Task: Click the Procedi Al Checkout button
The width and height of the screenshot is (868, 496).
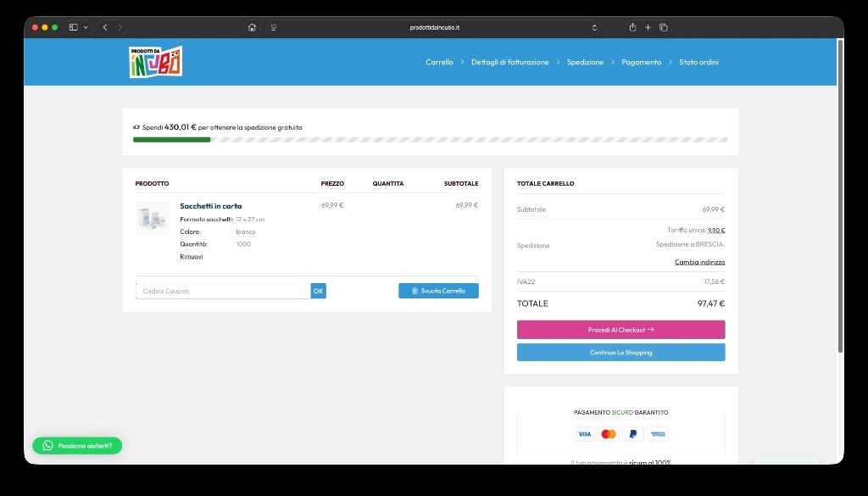Action: (621, 329)
